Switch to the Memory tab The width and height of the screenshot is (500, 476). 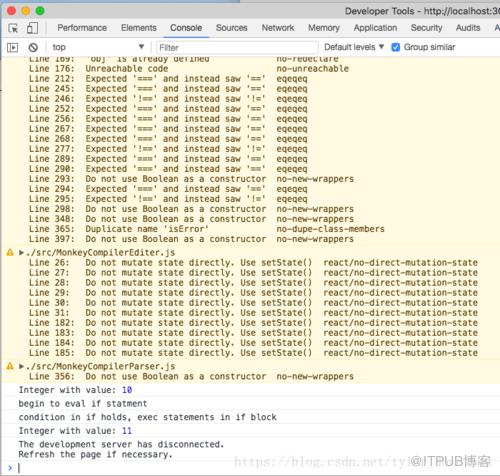click(324, 28)
